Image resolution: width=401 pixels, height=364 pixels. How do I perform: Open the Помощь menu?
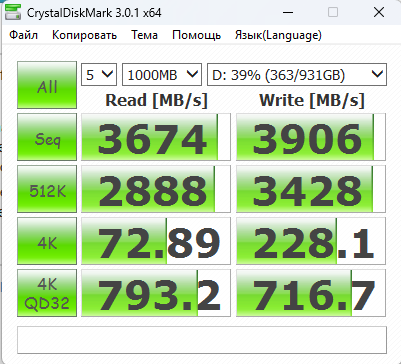196,35
